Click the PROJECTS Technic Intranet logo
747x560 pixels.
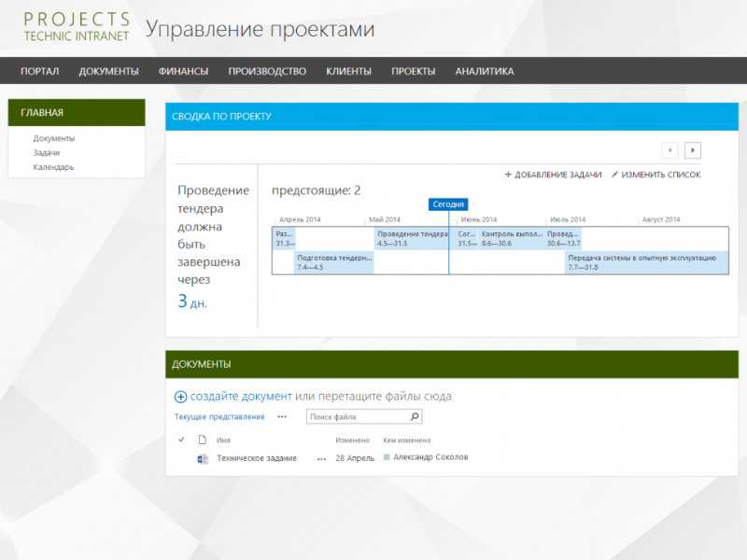[76, 24]
